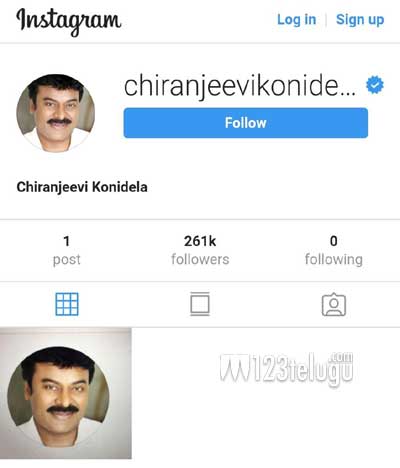This screenshot has height=468, width=400.
Task: Click the post count number 1
Action: tap(67, 241)
